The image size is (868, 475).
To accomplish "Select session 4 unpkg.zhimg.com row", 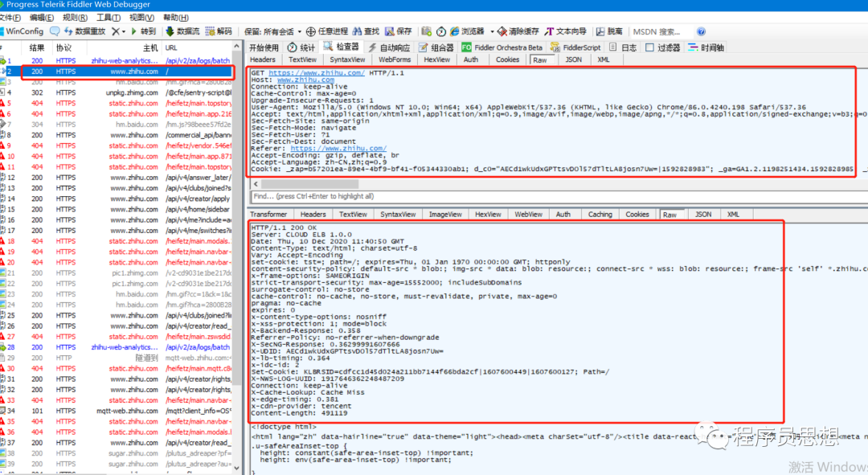I will (117, 93).
